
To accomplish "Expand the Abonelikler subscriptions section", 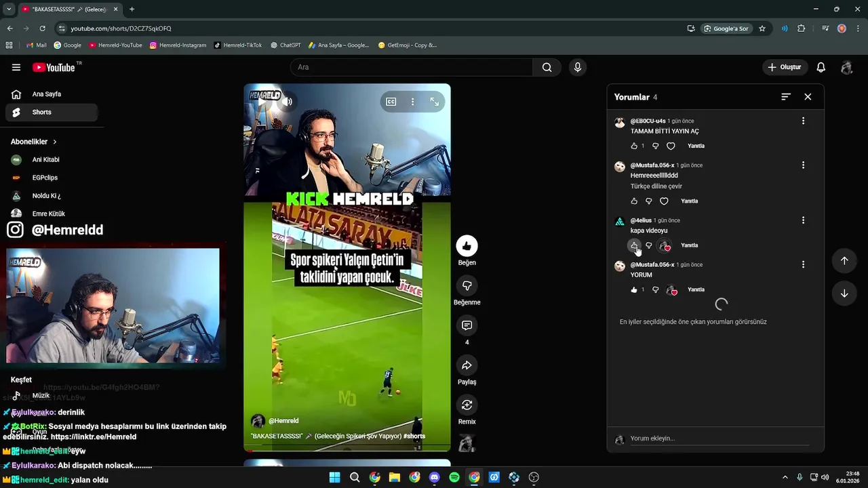I will tap(34, 142).
